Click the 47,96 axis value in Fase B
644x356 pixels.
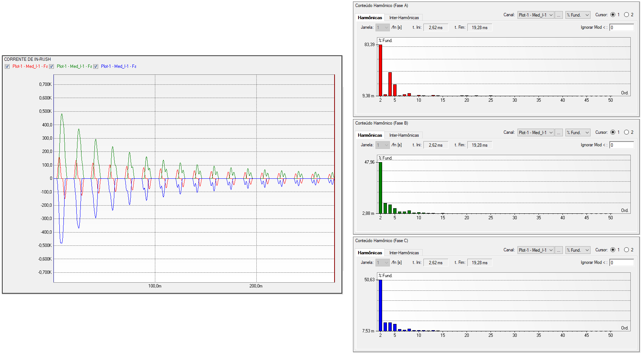click(x=369, y=162)
